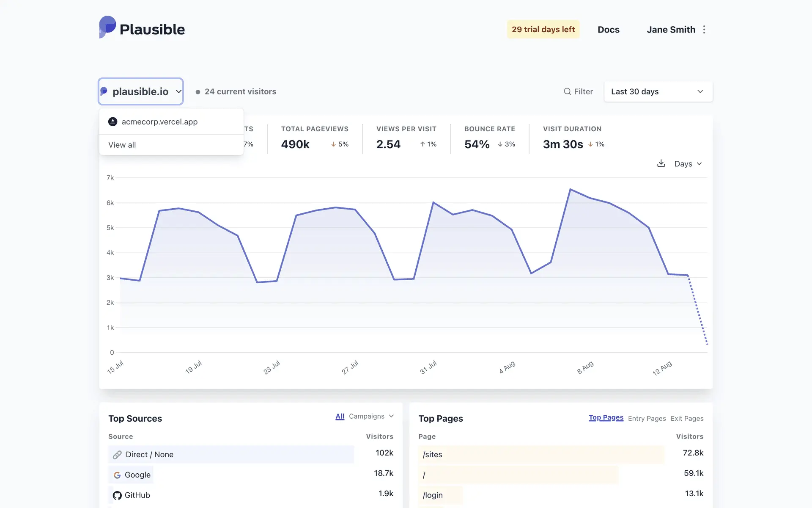
Task: Switch to the Exit Pages tab
Action: (x=687, y=418)
